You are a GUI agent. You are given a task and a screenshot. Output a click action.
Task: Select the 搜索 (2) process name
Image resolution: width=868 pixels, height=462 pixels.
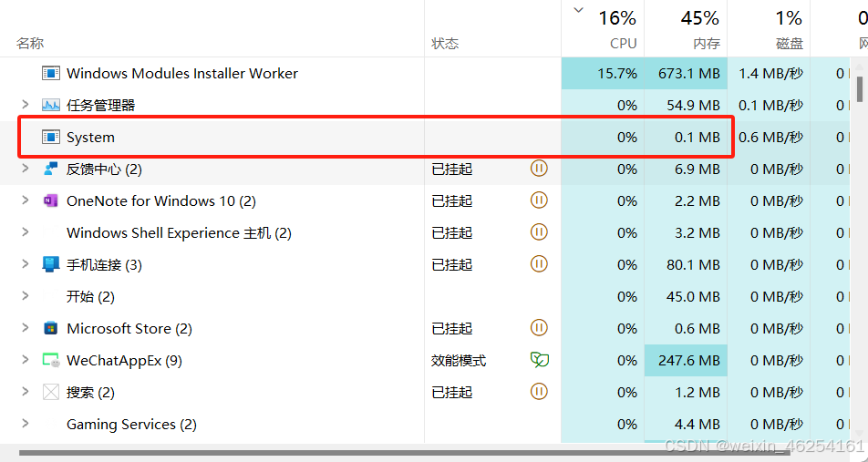(x=90, y=393)
